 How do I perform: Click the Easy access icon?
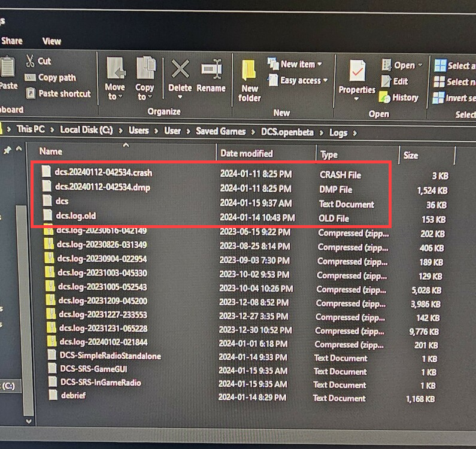point(273,80)
